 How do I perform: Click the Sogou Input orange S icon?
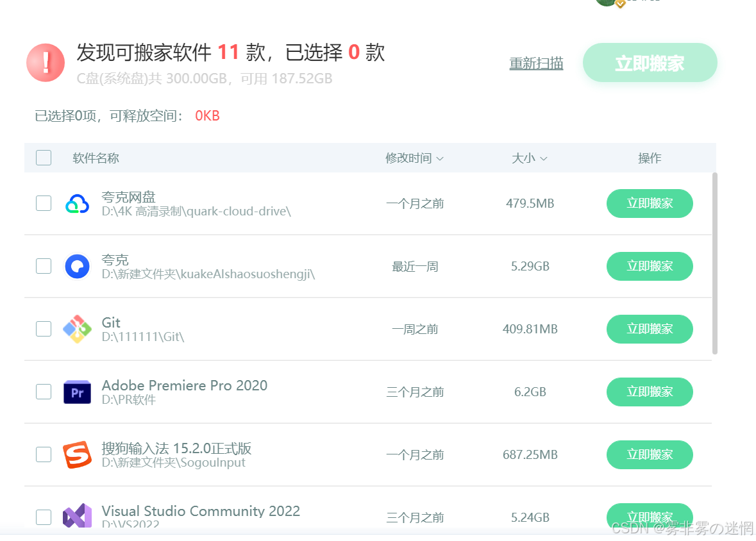[77, 454]
